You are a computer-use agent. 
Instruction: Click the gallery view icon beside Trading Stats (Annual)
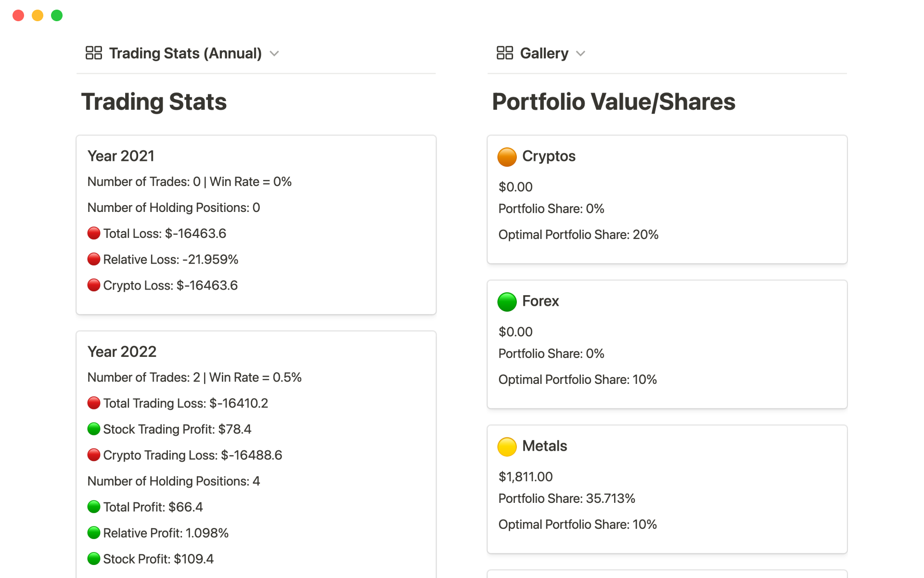[x=93, y=53]
